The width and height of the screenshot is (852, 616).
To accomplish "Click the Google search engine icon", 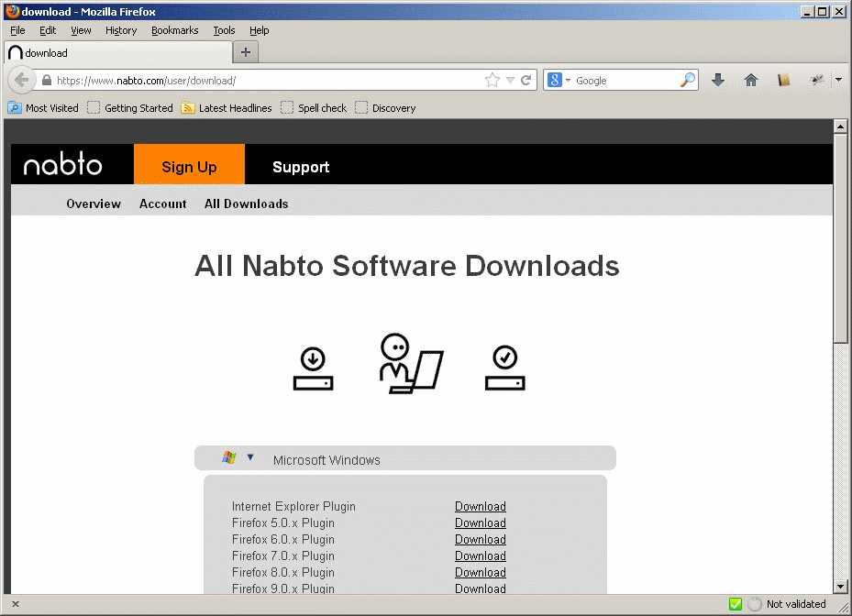I will click(554, 81).
